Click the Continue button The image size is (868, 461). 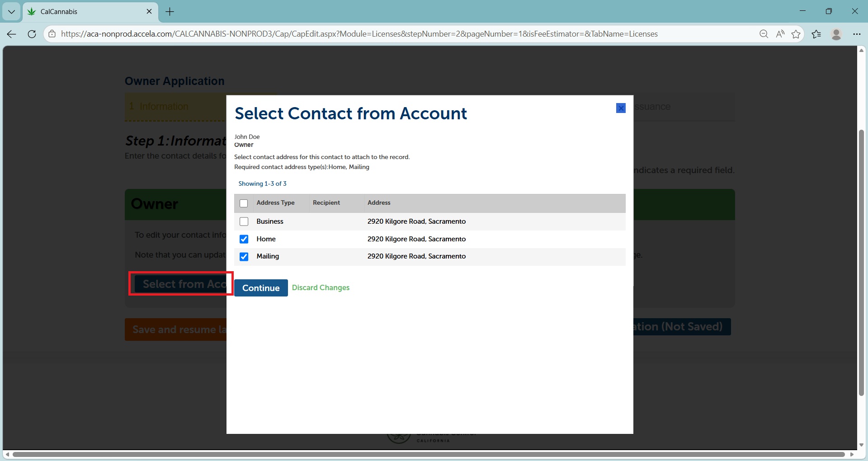coord(261,288)
